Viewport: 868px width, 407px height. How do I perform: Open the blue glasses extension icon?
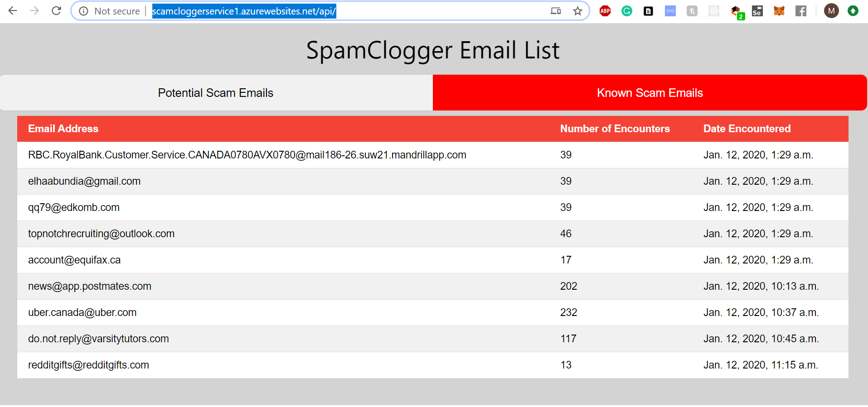click(x=670, y=11)
